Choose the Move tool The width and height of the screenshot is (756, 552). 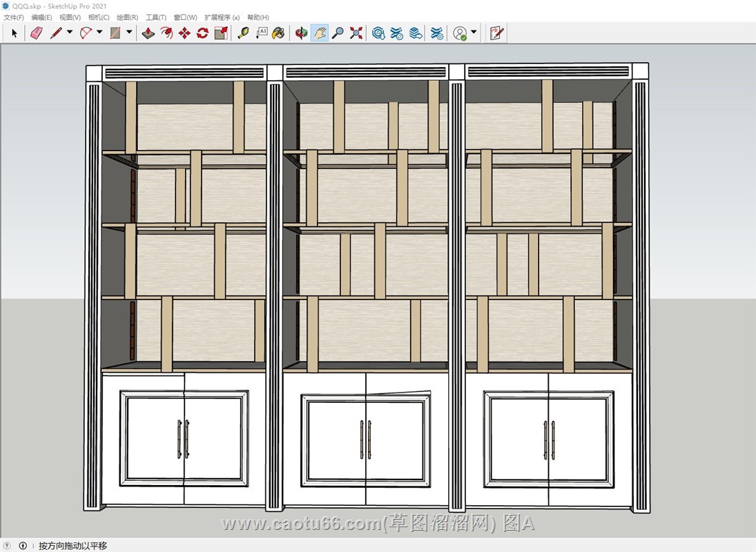[184, 32]
